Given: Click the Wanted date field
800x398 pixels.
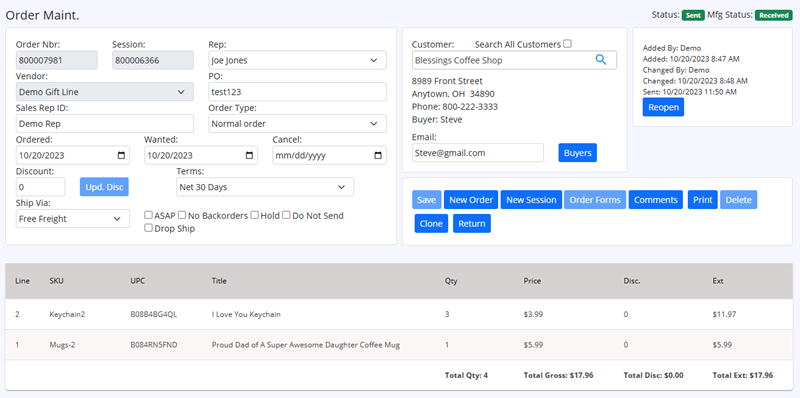Looking at the screenshot, I should 201,155.
